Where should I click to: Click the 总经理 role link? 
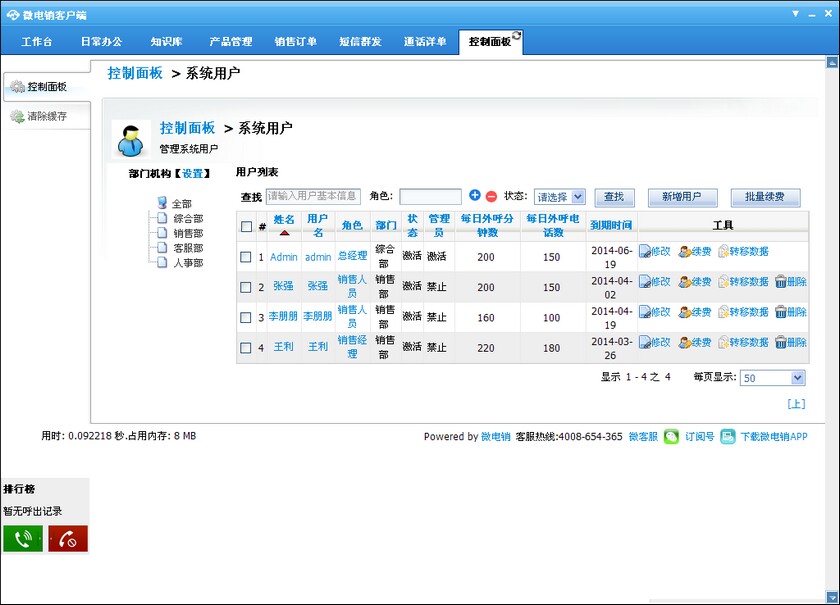click(x=352, y=256)
